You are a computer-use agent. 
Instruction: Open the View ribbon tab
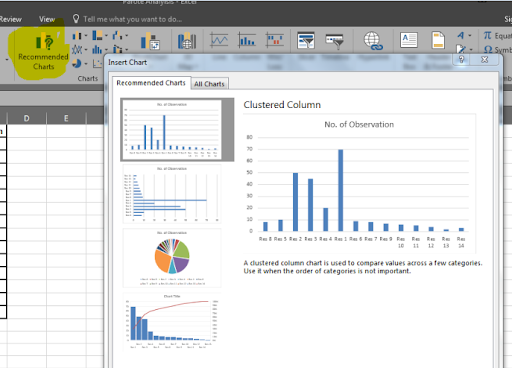point(47,19)
